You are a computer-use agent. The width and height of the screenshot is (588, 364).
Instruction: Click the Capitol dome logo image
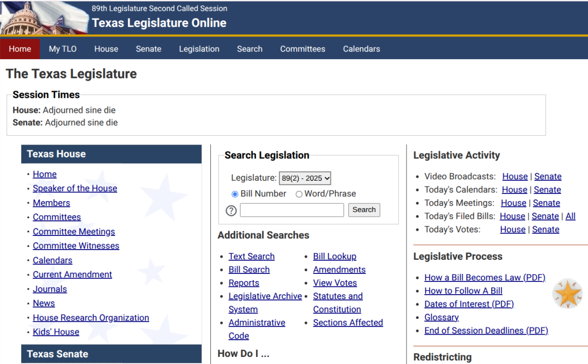44,18
